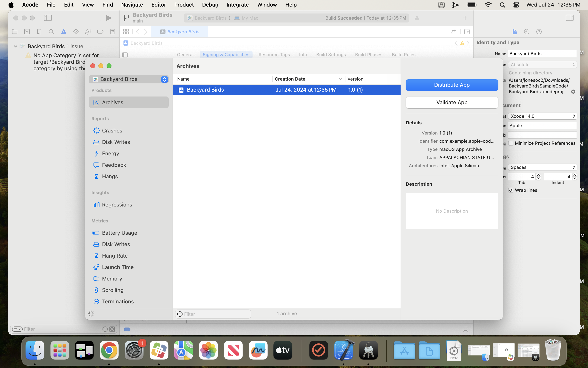Select the History inspector clock icon
Screen dimensions: 588x368
527,32
